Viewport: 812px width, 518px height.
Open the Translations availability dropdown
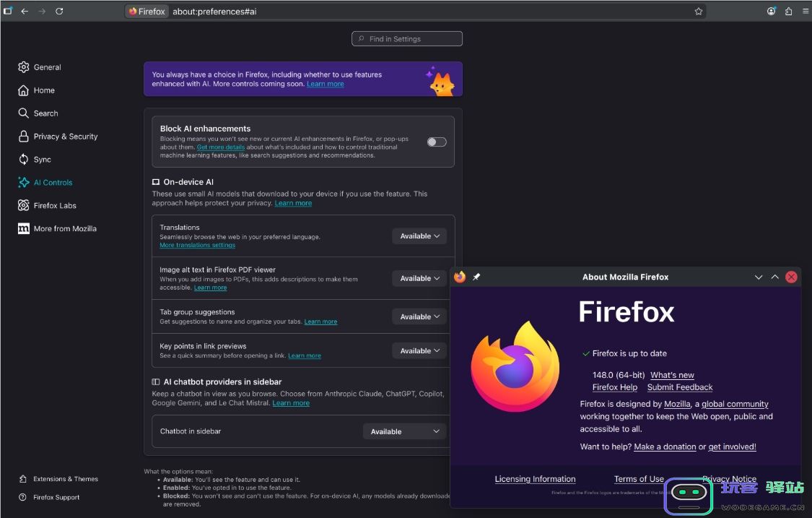coord(419,236)
